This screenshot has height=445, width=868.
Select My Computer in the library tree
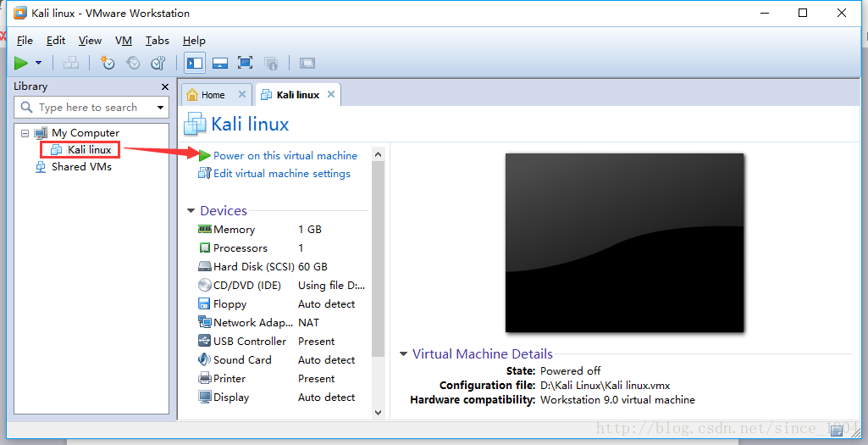pyautogui.click(x=86, y=133)
